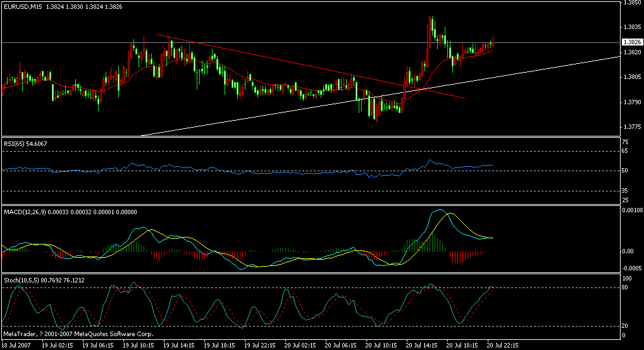644x350 pixels.
Task: Click the 20 Jul 18:15 time label
Action: click(x=462, y=346)
